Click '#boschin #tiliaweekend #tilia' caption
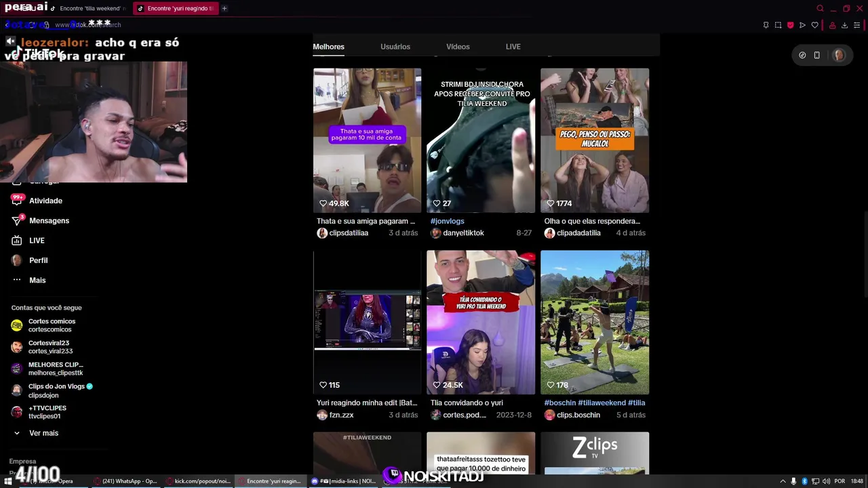868x488 pixels. click(595, 403)
